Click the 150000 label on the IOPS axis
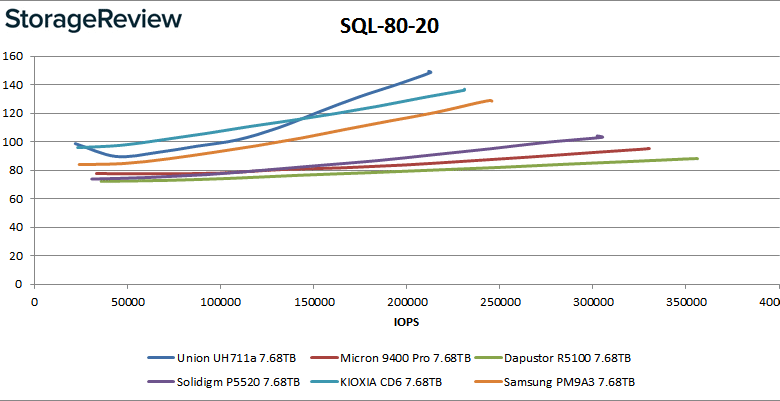The height and width of the screenshot is (401, 780). (x=313, y=302)
